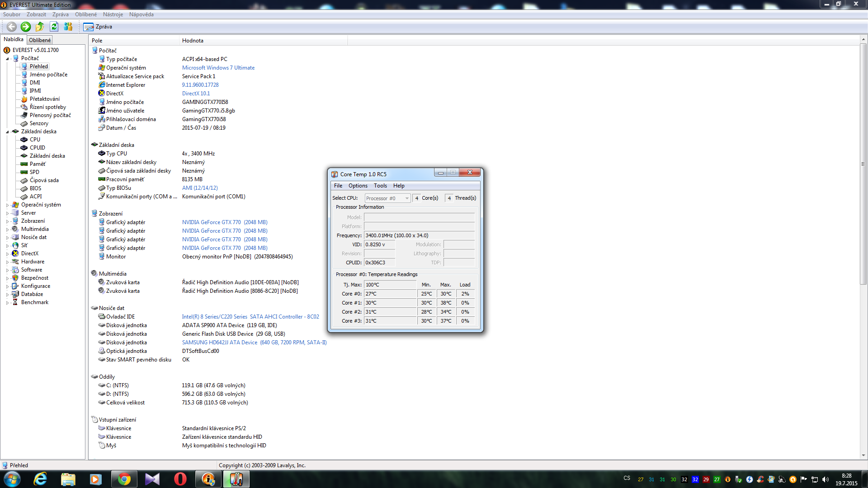Open the Oblíbené menu in menu bar

86,14
